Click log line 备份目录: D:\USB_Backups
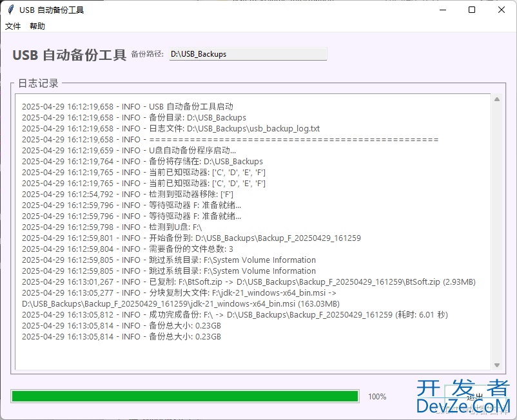The image size is (517, 420). 134,118
